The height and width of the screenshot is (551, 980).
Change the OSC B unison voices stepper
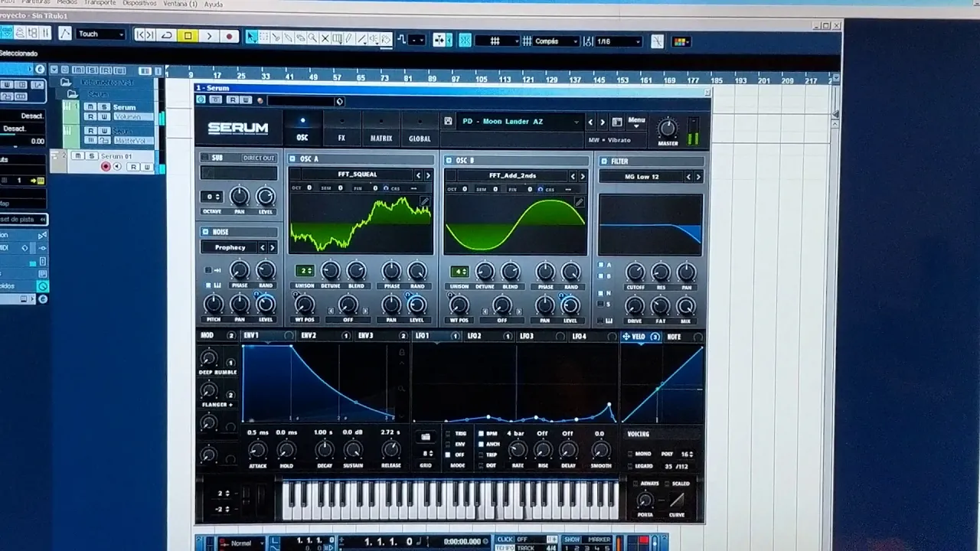coord(459,272)
